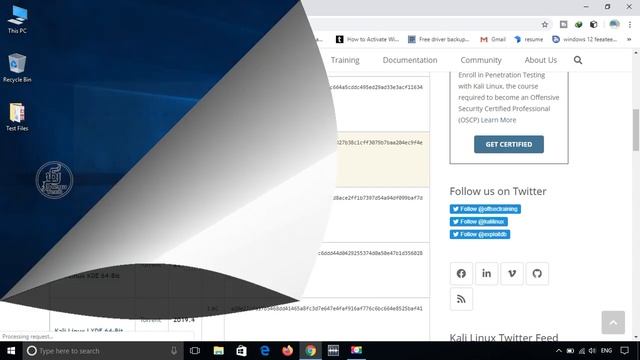
Task: Open the GitHub social icon
Action: pos(537,273)
